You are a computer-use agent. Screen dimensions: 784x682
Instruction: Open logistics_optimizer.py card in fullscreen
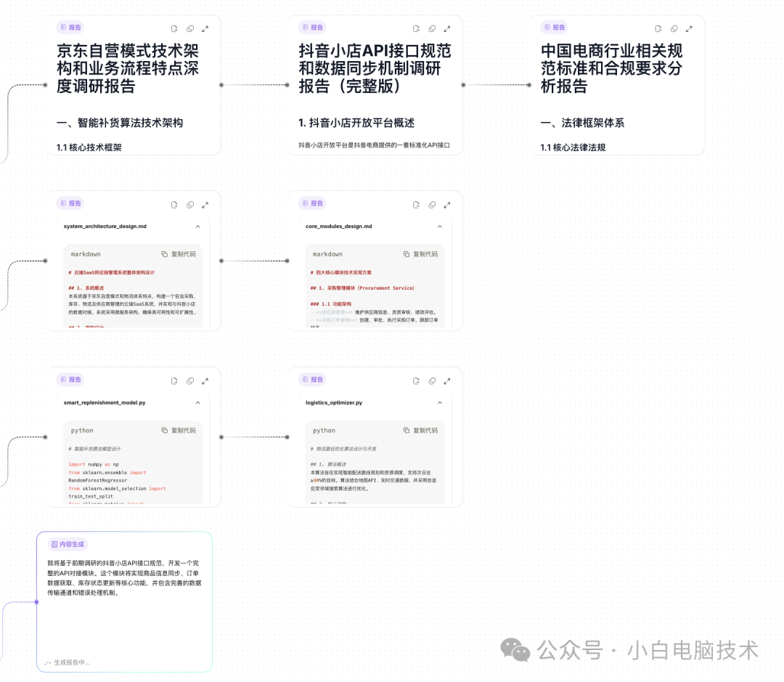[x=447, y=381]
